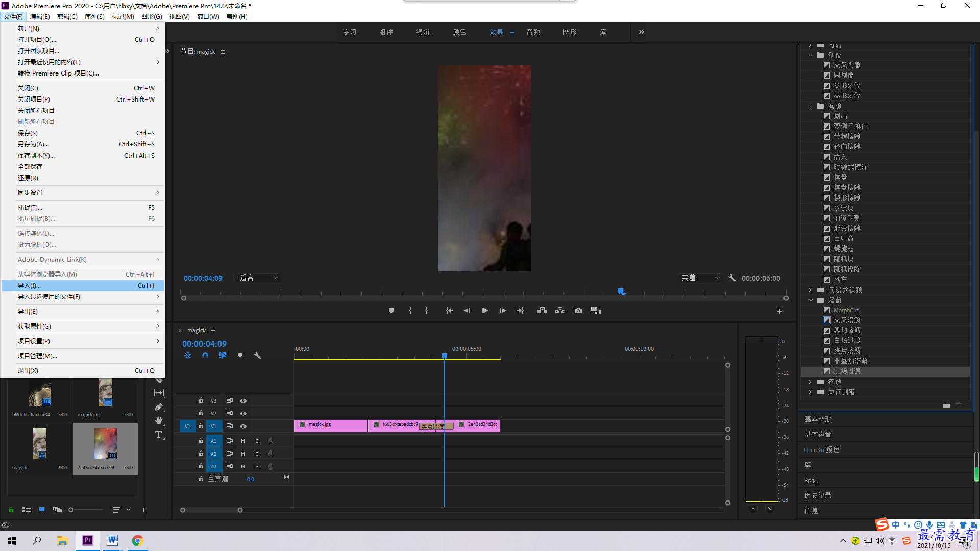Toggle V1 track output eye
Image resolution: width=980 pixels, height=551 pixels.
[x=243, y=426]
